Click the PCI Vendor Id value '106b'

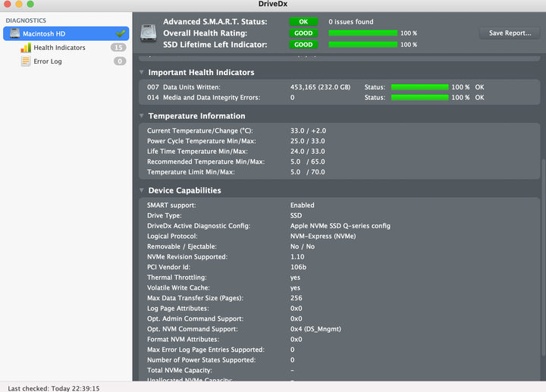pos(299,267)
